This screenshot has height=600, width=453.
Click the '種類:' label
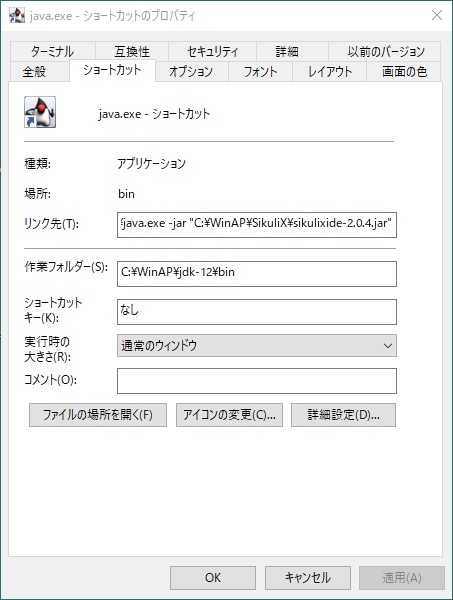tap(37, 164)
